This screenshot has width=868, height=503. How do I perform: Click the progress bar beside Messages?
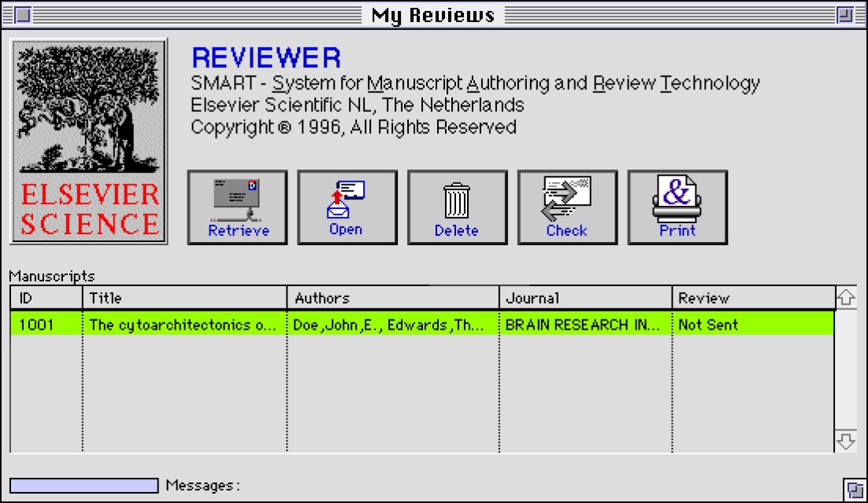(84, 485)
